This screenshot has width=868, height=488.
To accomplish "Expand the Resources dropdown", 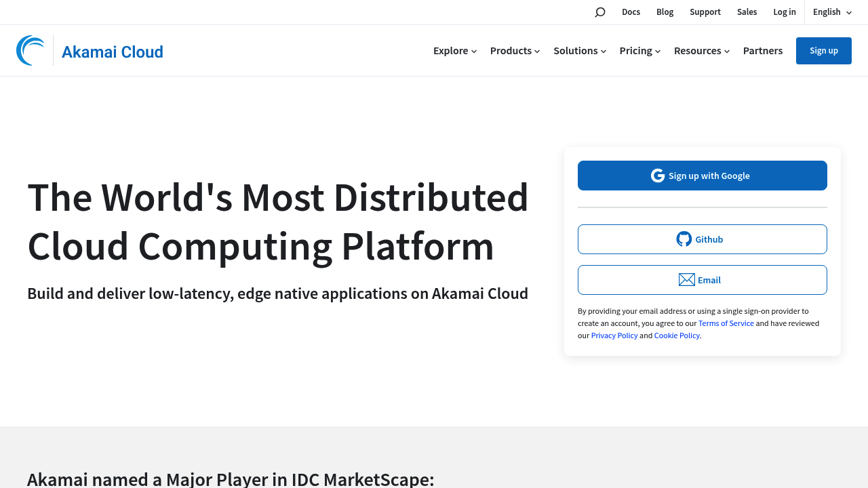I will point(701,50).
